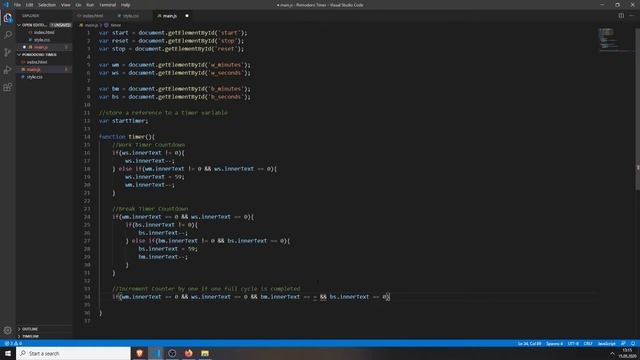The height and width of the screenshot is (360, 640).
Task: Click the unsaved dot on the main.js tab
Action: coord(187,16)
